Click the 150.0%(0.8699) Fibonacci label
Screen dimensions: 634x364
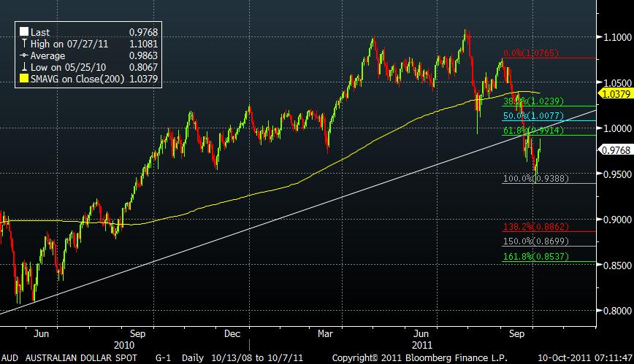click(535, 241)
